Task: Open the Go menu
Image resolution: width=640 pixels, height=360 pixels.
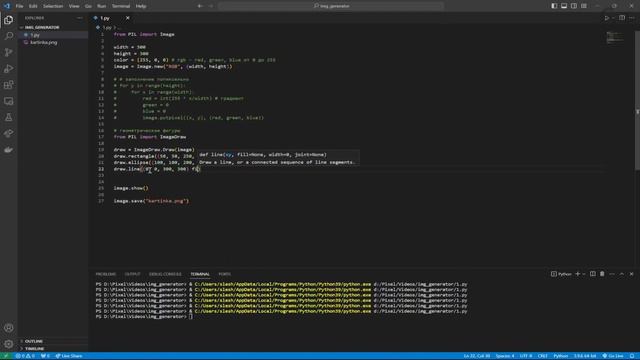Action: tap(88, 6)
